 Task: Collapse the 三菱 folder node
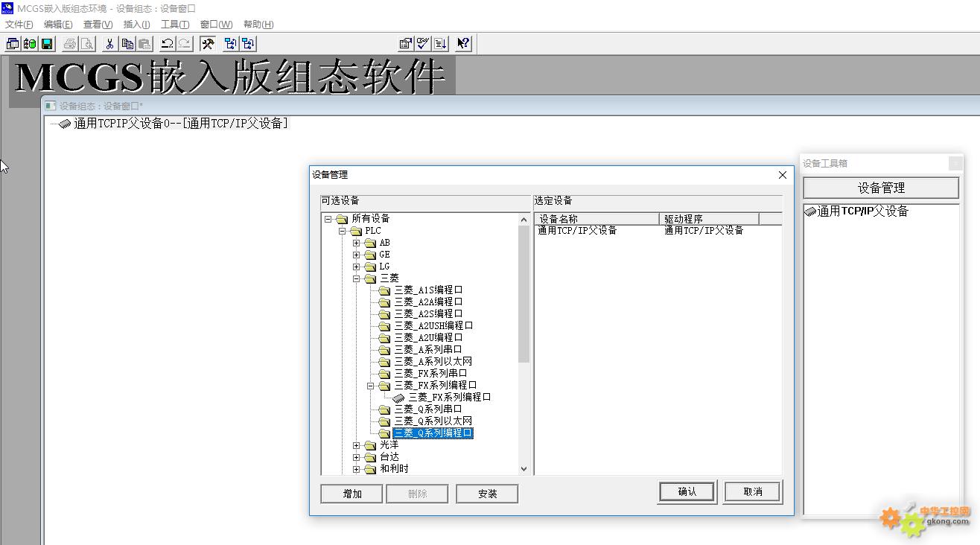[357, 278]
